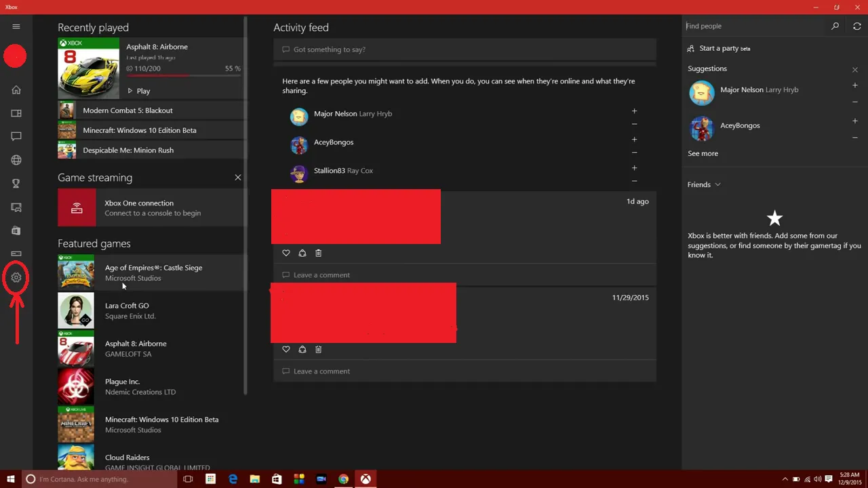The height and width of the screenshot is (488, 868).
Task: Share the 11/29/2015 post
Action: point(302,349)
